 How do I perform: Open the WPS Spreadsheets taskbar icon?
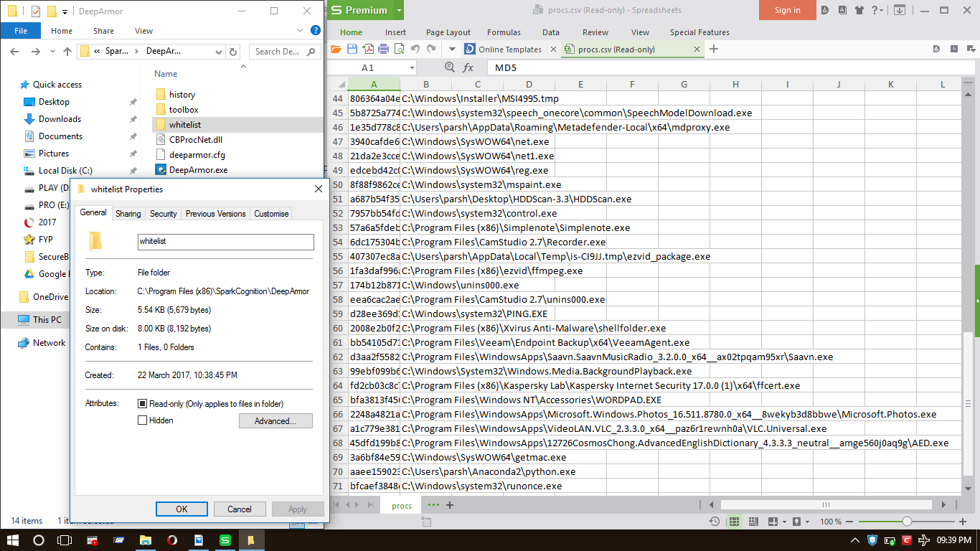(x=225, y=540)
